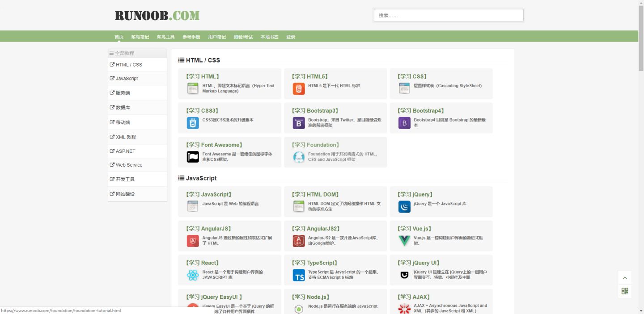Select 数据库 in the sidebar
This screenshot has width=644, height=314.
coord(137,108)
